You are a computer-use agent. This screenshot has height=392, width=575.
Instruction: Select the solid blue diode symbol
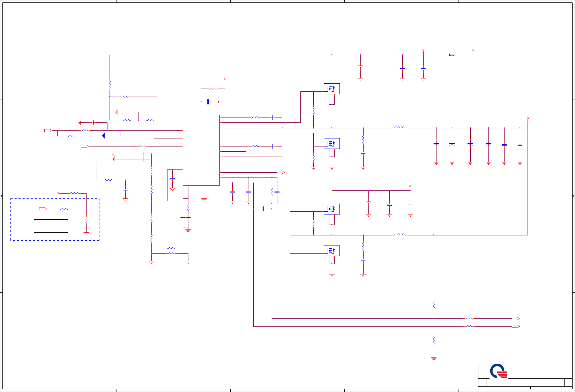click(103, 136)
